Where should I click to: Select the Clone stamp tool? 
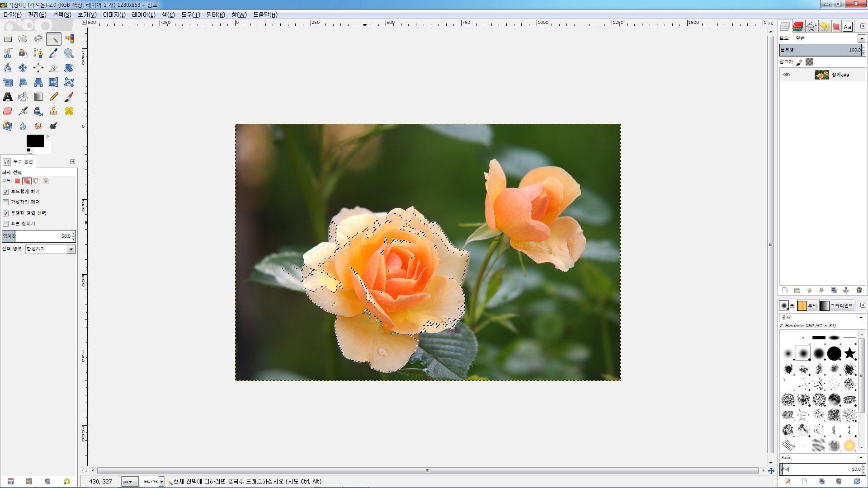pyautogui.click(x=54, y=111)
